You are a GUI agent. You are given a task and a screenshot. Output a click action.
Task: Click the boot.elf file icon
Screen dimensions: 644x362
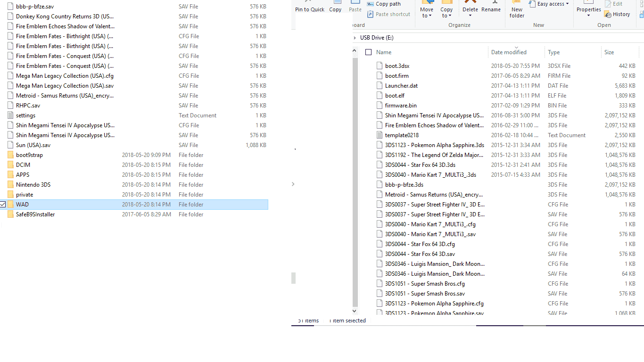[x=380, y=96]
